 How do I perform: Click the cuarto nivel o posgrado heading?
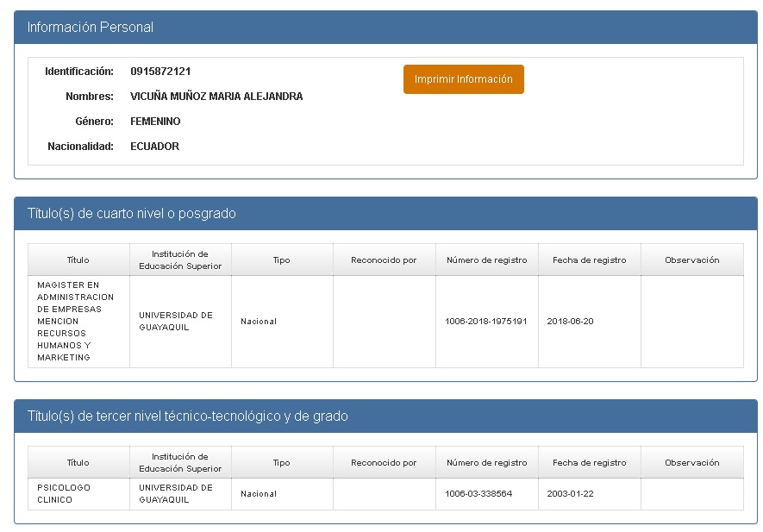click(132, 214)
